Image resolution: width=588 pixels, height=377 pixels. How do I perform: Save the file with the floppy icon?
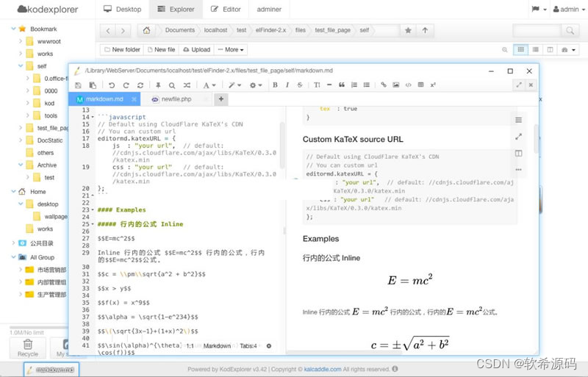pos(78,85)
